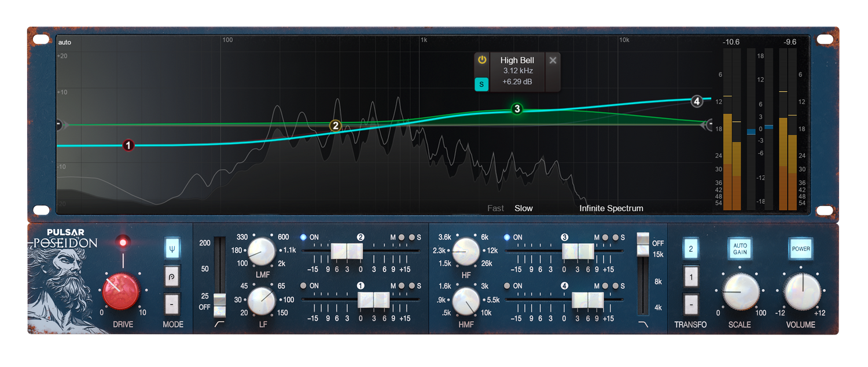Switch analyzer speed to Fast
The width and height of the screenshot is (868, 367).
pos(495,208)
